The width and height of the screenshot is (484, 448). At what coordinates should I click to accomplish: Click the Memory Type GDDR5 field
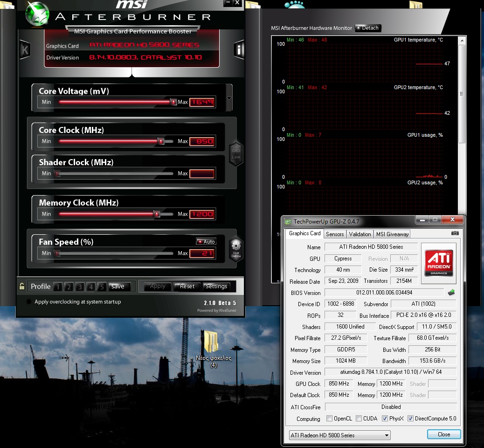[x=346, y=350]
